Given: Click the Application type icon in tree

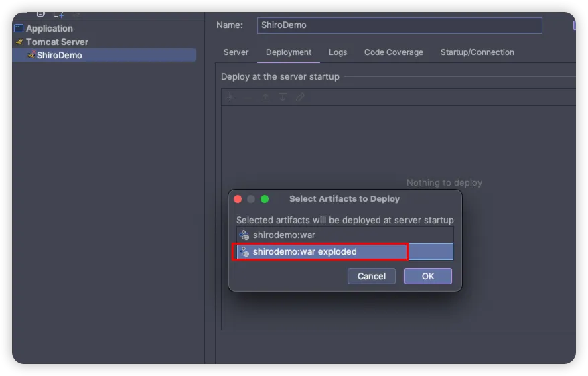Looking at the screenshot, I should pyautogui.click(x=19, y=28).
